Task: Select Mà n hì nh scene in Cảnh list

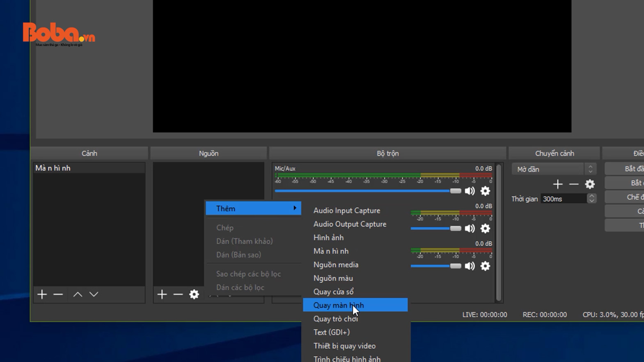Action: click(89, 168)
